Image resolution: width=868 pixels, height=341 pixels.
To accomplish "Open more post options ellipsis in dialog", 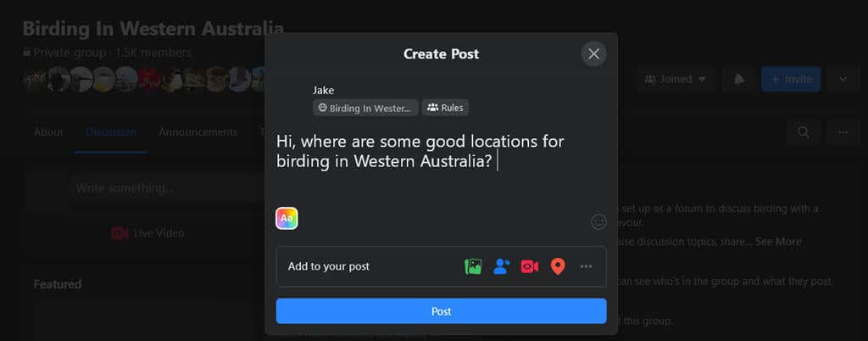I will click(x=587, y=267).
